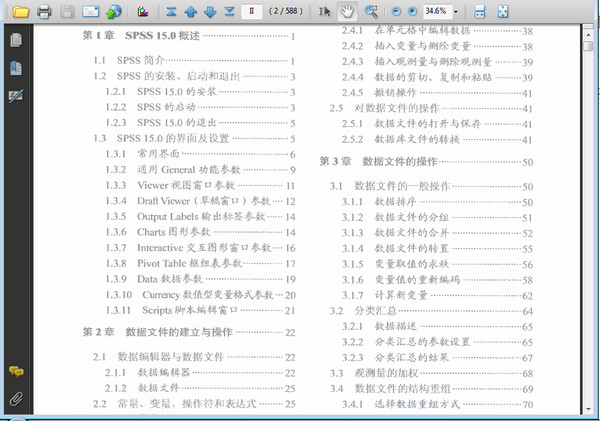The height and width of the screenshot is (421, 600).
Task: Click entry '1.3.7 Interactive 交互图形窗口参数'
Action: point(188,248)
